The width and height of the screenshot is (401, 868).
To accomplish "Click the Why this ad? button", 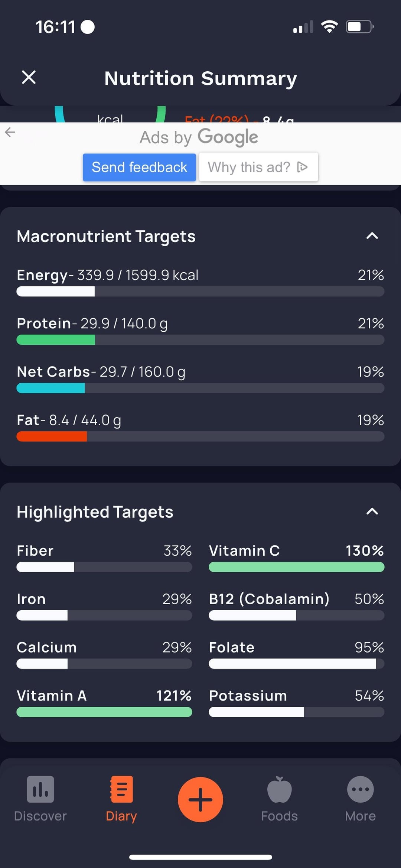I will [x=258, y=167].
